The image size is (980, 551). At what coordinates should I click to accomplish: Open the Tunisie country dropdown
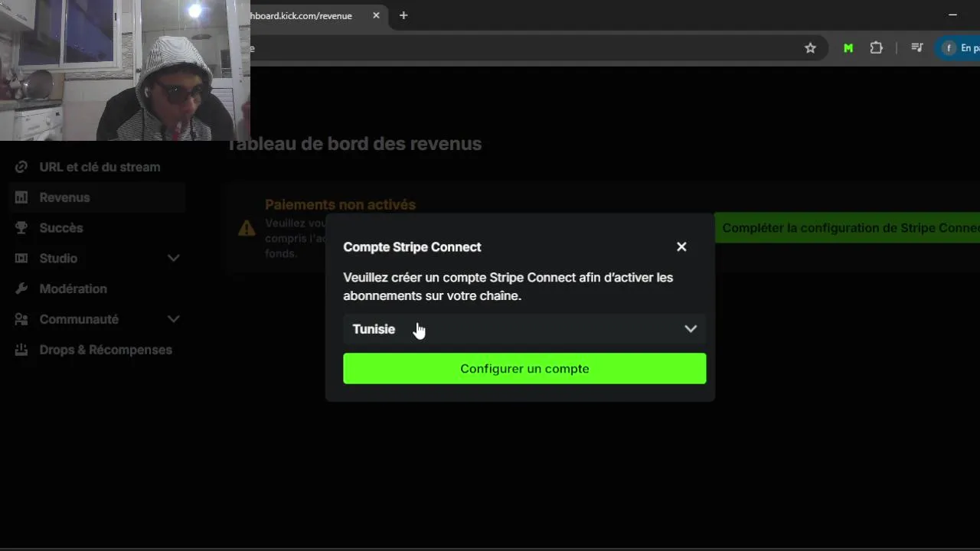coord(524,329)
